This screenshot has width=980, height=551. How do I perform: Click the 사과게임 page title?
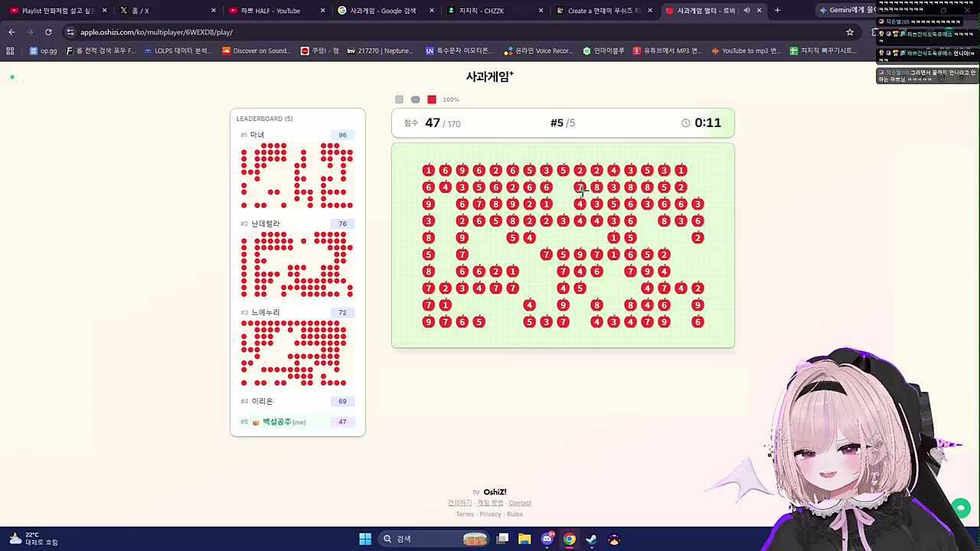(x=489, y=77)
